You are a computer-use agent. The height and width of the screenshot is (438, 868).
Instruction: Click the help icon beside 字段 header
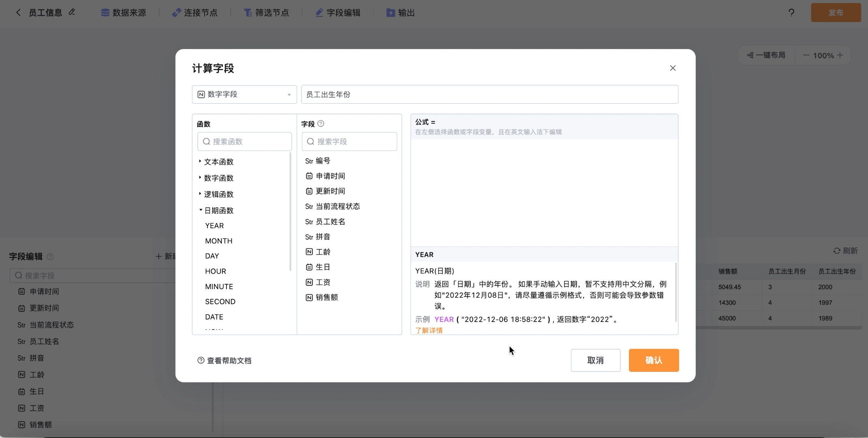(321, 124)
